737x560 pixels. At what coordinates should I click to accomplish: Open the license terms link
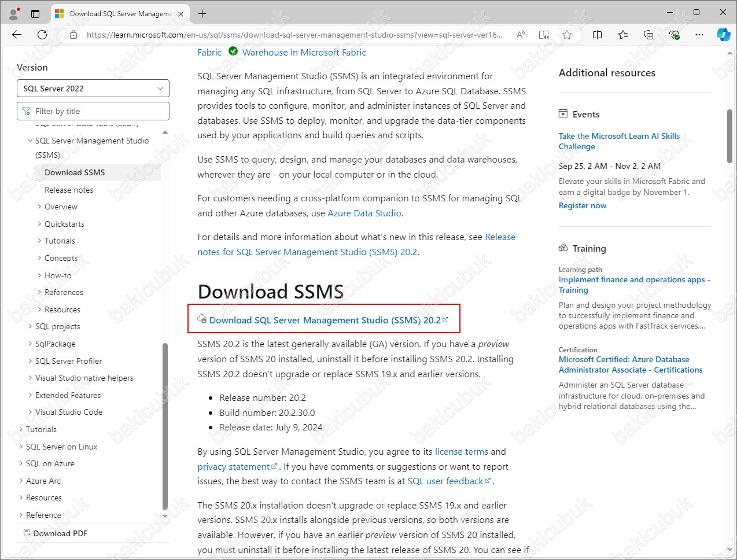pyautogui.click(x=462, y=451)
